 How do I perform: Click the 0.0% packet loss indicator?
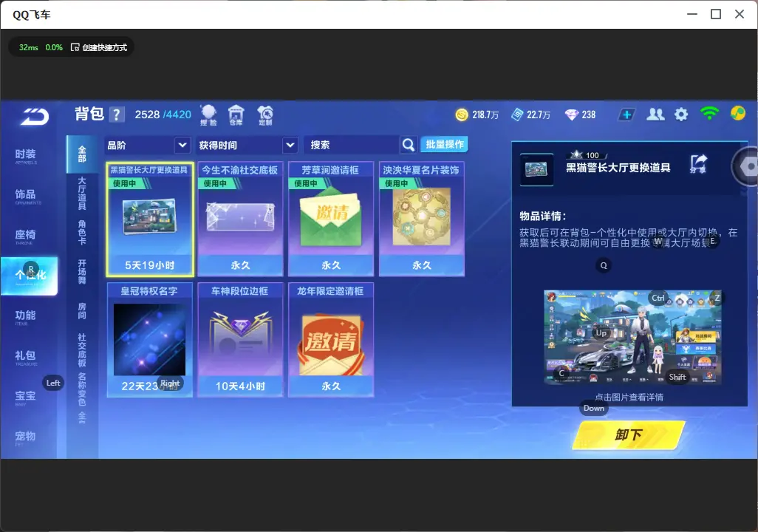[x=54, y=47]
